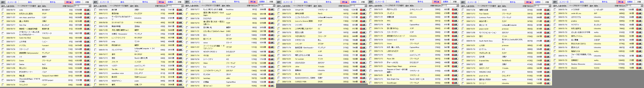This screenshot has height=88, width=644.
Task: Vote for the song Joker
Action: pyautogui.click(x=363, y=67)
